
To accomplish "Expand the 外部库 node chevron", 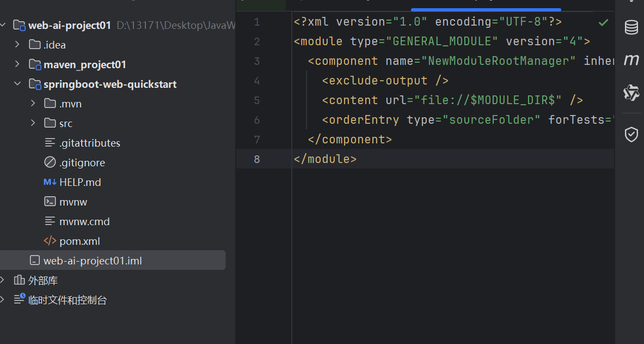I will tap(2, 280).
